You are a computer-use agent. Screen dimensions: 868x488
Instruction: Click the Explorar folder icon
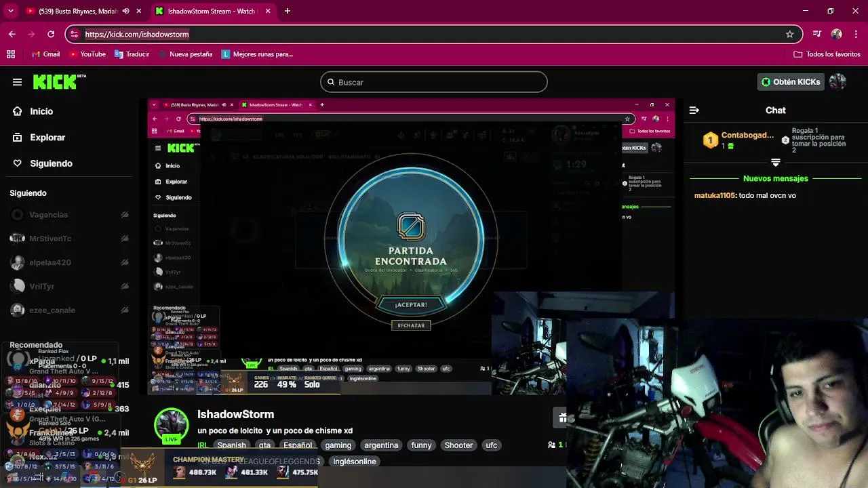click(17, 137)
